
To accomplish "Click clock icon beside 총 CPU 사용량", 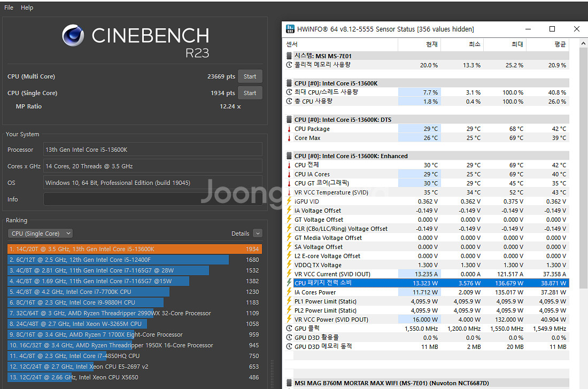I will 289,101.
